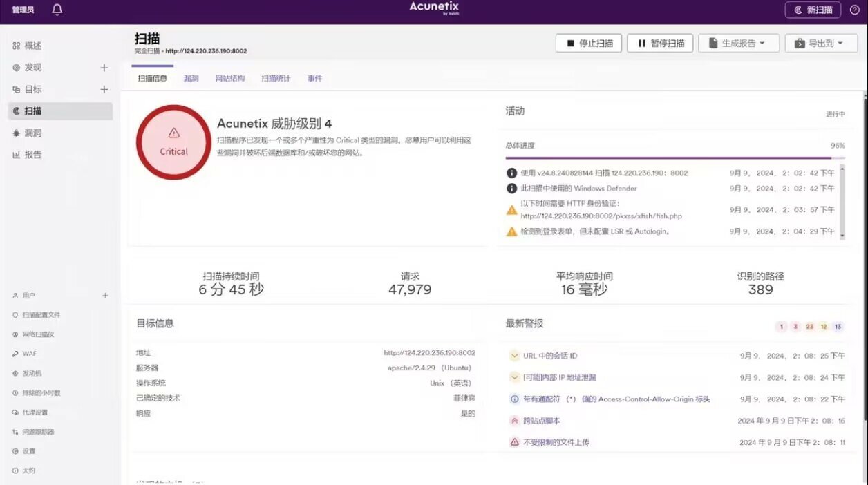Click the icon beside 不受限制的文件上传 alert
The image size is (868, 485).
[x=514, y=442]
